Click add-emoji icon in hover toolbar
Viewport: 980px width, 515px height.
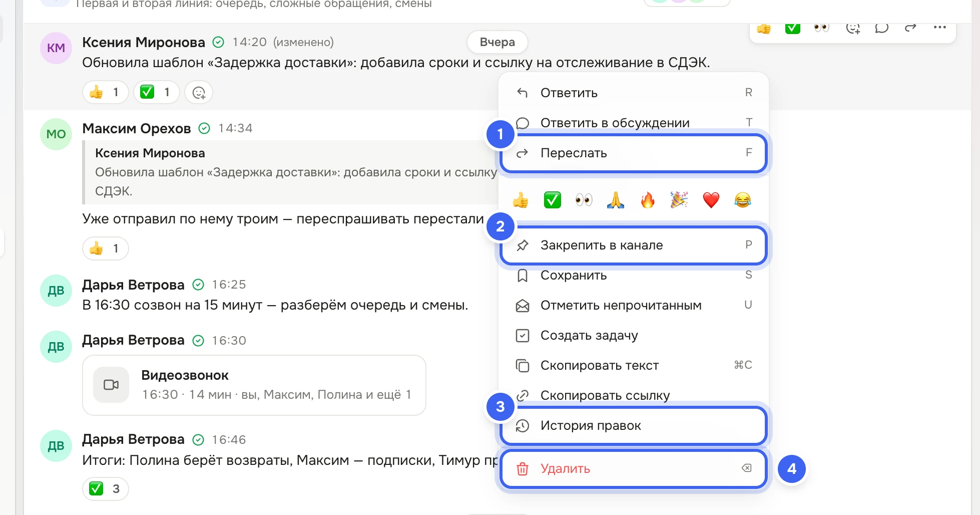[852, 28]
